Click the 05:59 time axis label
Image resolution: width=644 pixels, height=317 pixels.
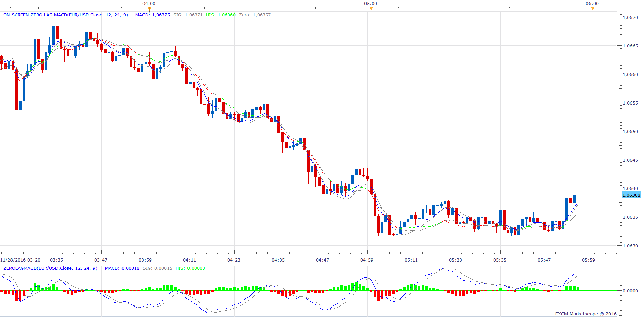pyautogui.click(x=589, y=260)
